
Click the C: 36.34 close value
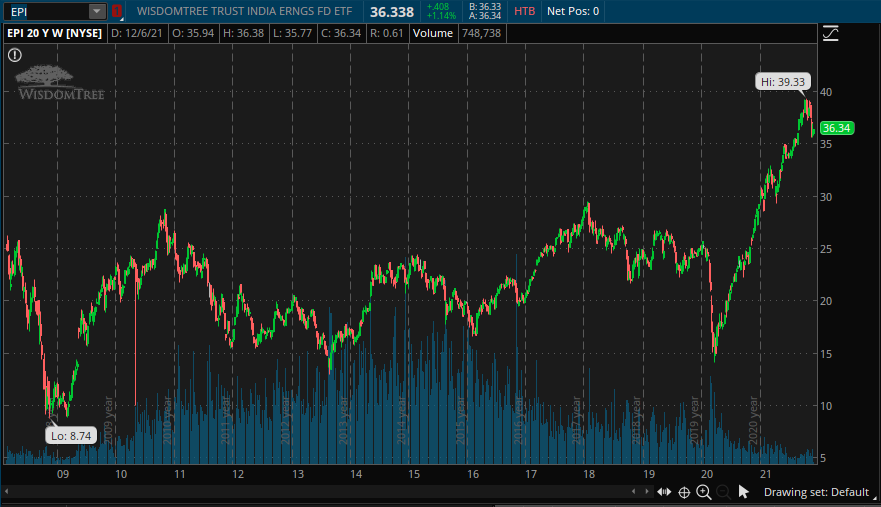click(340, 33)
